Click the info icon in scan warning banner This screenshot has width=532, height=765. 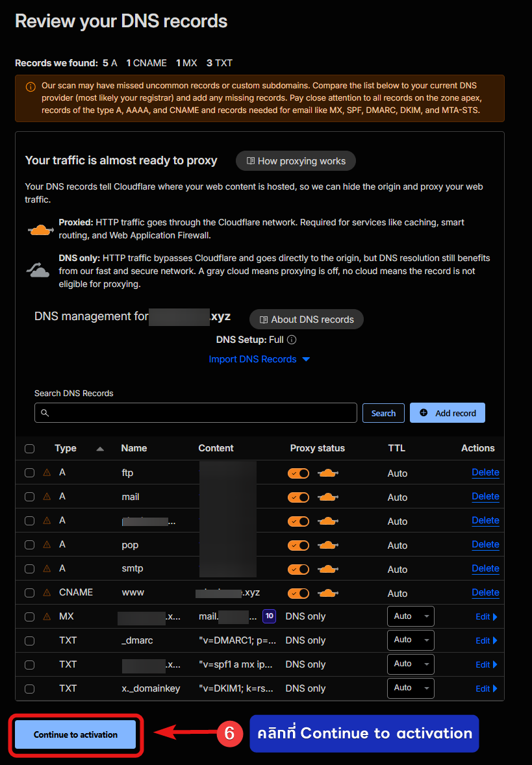coord(31,87)
